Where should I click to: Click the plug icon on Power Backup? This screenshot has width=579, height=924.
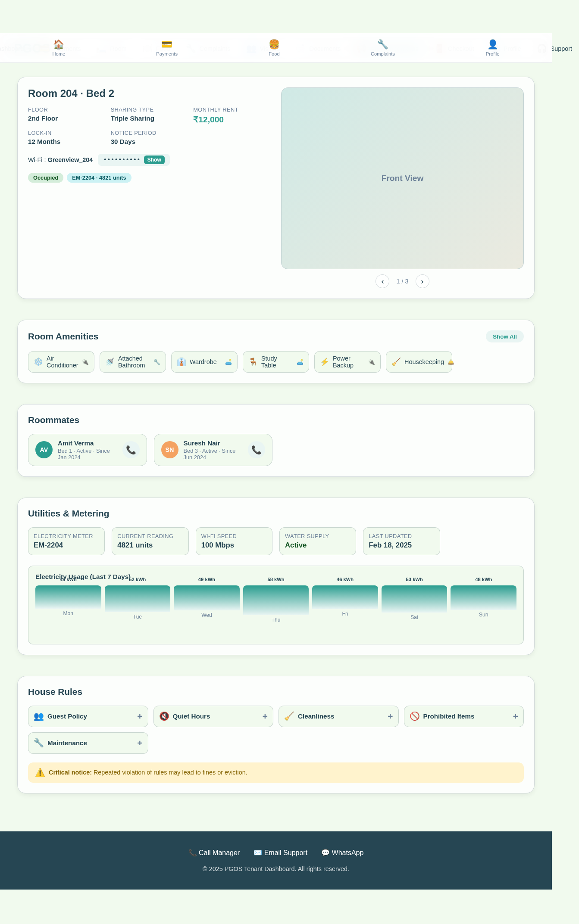click(x=372, y=362)
